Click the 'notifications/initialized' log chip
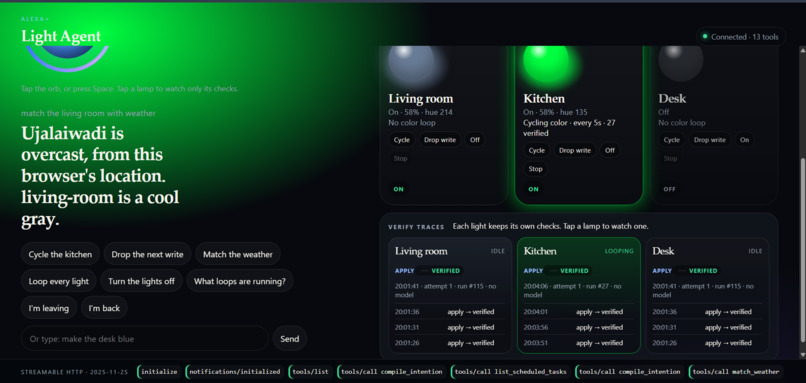Image resolution: width=806 pixels, height=383 pixels. [235, 372]
